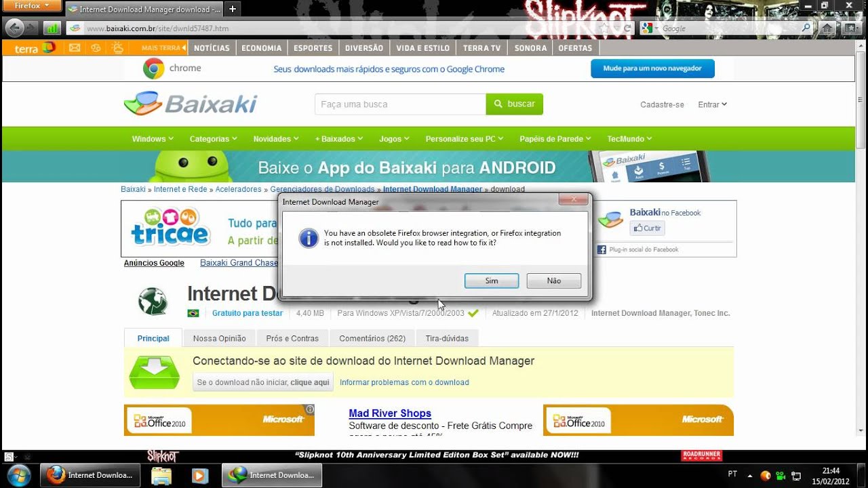Switch to the Principal tab
The height and width of the screenshot is (488, 868).
coord(153,338)
